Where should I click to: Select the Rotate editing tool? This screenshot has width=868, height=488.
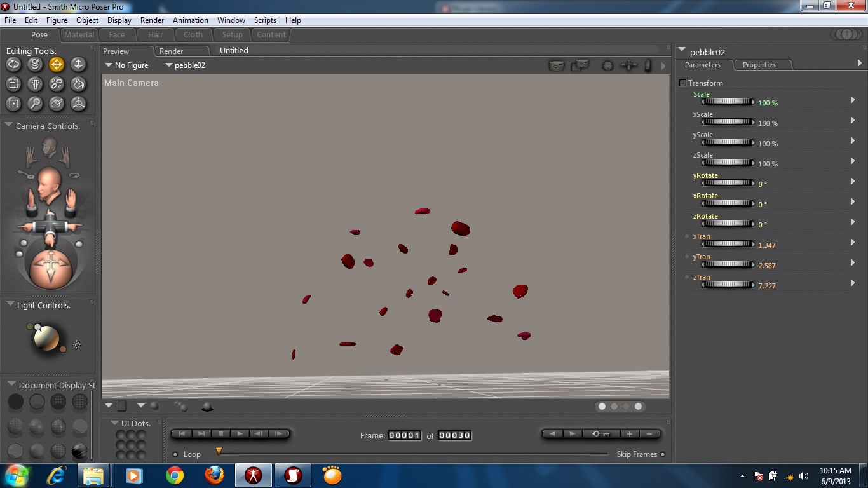pos(13,64)
